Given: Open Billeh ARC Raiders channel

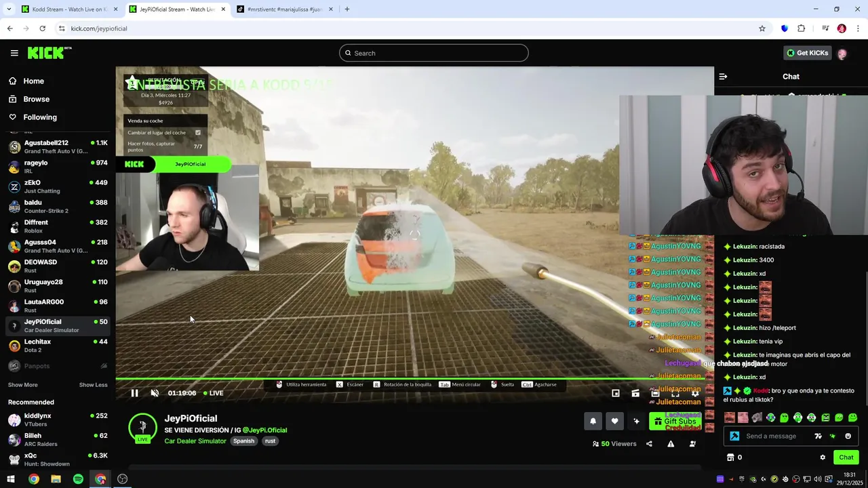Looking at the screenshot, I should point(58,439).
